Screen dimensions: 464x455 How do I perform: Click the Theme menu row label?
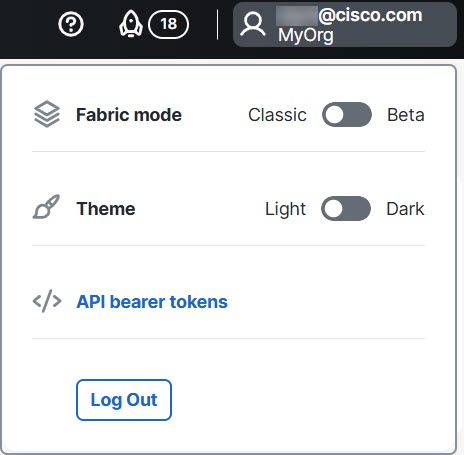[x=106, y=209]
